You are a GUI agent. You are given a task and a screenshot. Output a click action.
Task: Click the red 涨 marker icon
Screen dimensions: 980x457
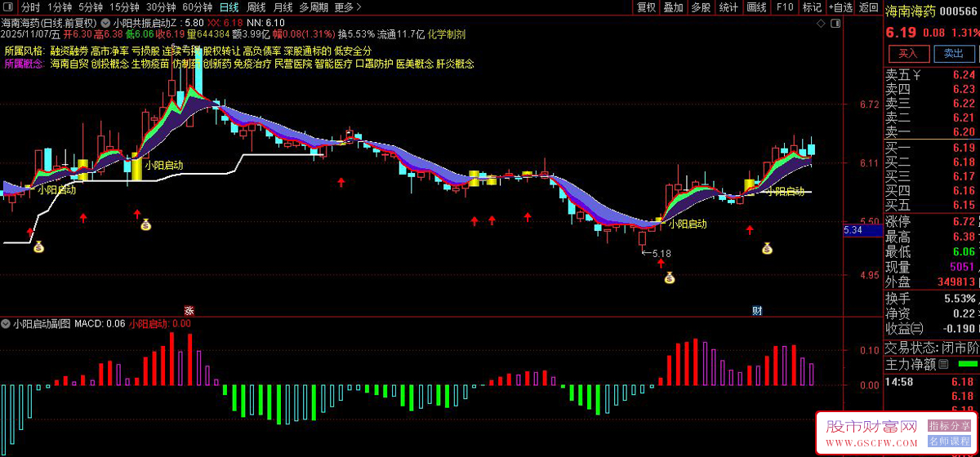click(x=189, y=310)
